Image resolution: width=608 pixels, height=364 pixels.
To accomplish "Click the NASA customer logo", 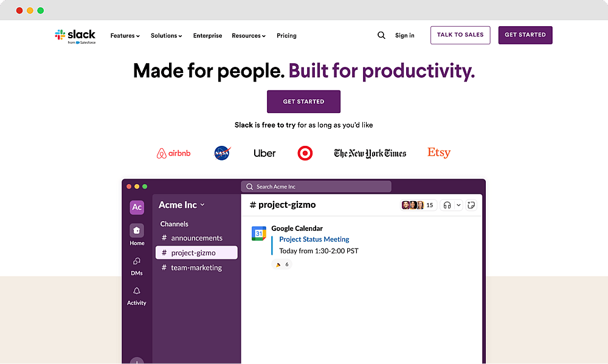I will pos(222,153).
